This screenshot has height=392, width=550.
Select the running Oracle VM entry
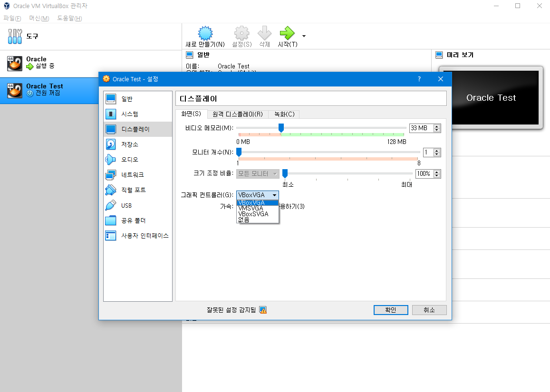(x=90, y=63)
